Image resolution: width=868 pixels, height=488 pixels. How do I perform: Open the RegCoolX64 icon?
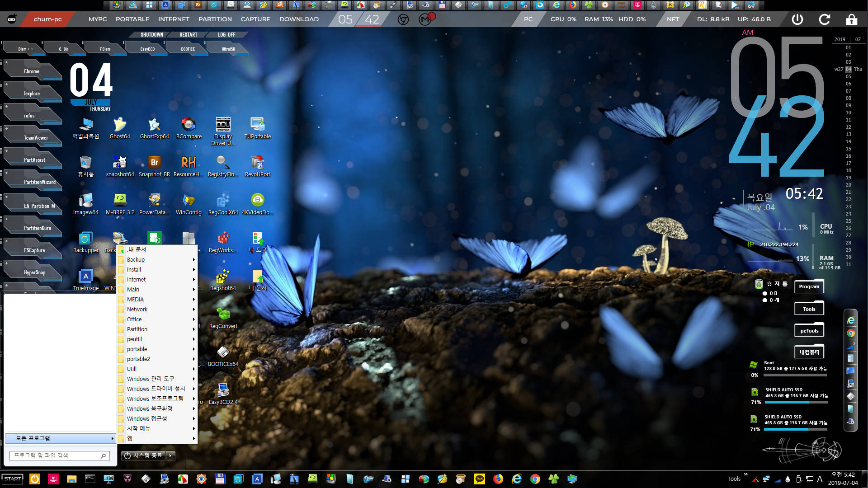tap(223, 204)
